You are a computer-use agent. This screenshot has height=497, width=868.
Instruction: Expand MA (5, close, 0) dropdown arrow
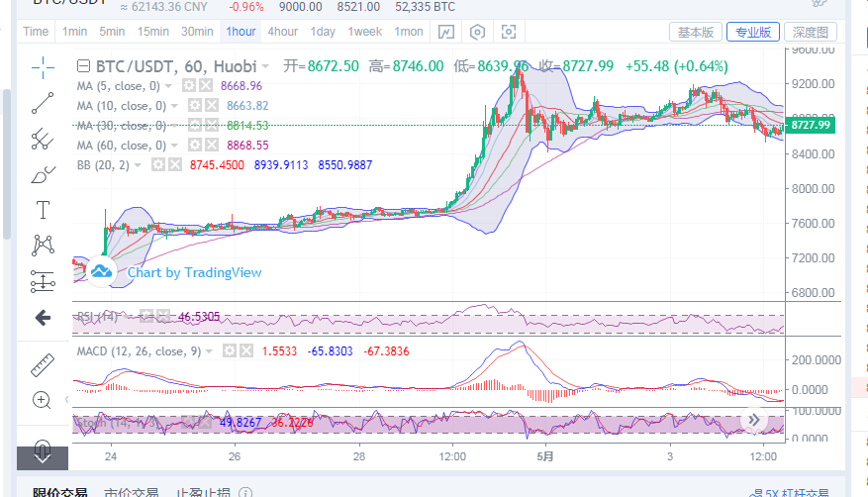tap(168, 86)
